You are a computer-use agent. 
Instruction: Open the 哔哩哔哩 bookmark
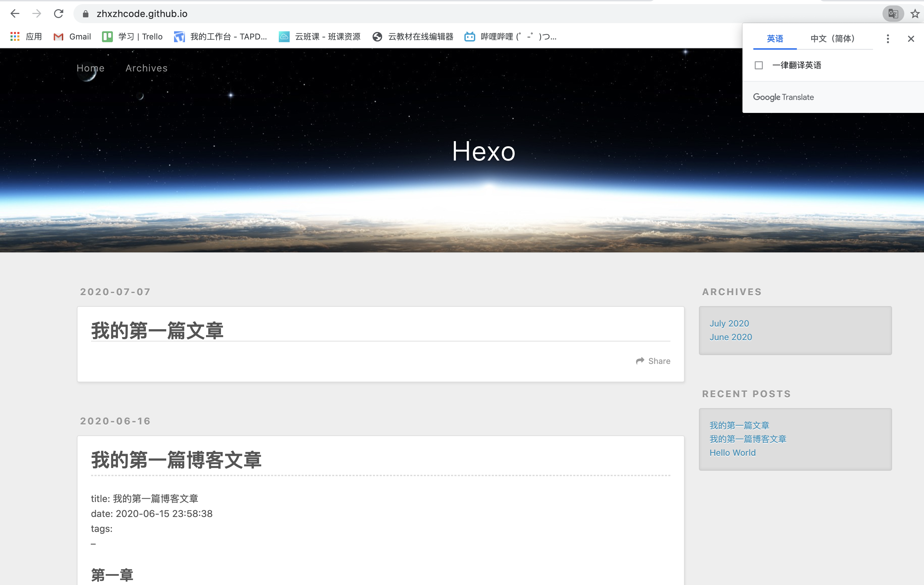510,36
